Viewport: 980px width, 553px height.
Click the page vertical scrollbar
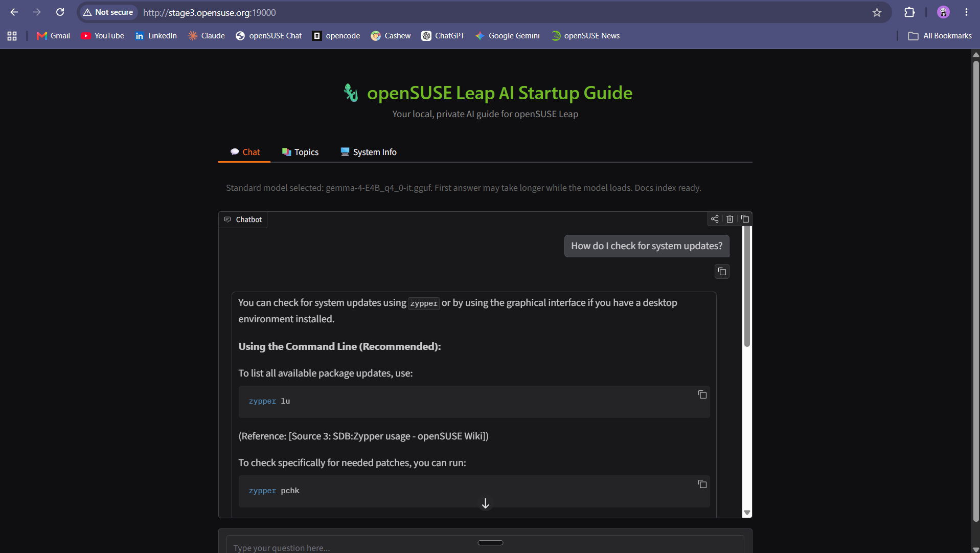(976, 292)
